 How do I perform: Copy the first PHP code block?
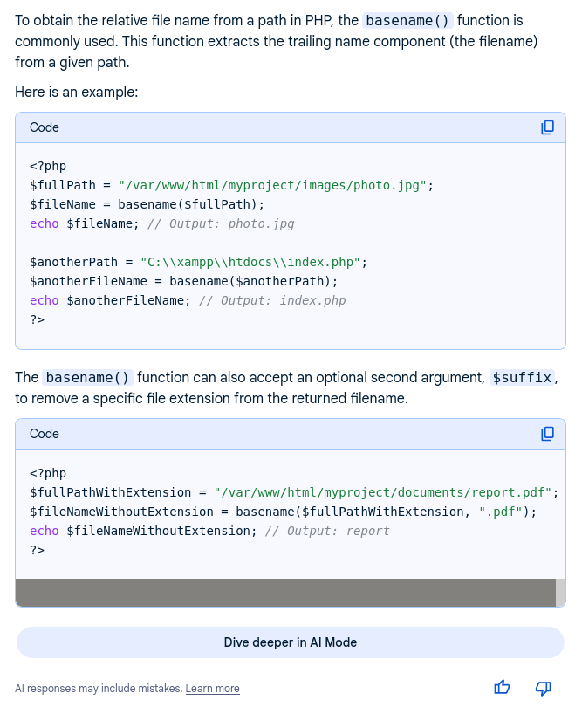coord(547,127)
